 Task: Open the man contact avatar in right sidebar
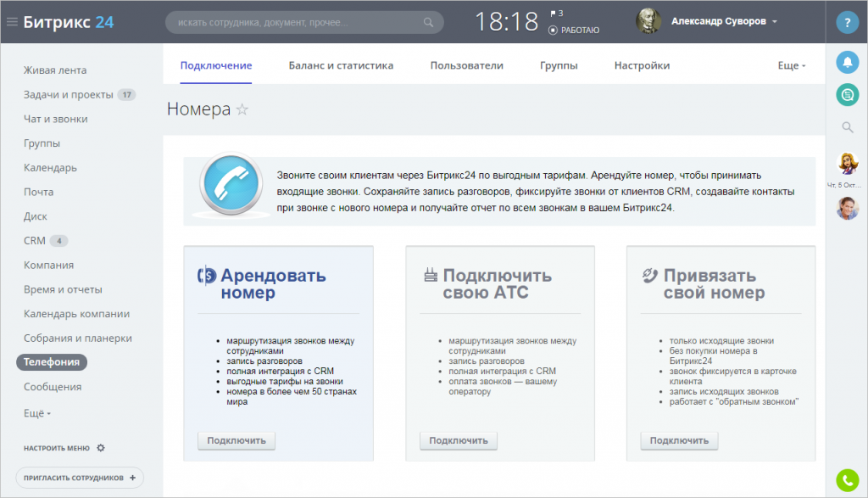click(x=847, y=209)
